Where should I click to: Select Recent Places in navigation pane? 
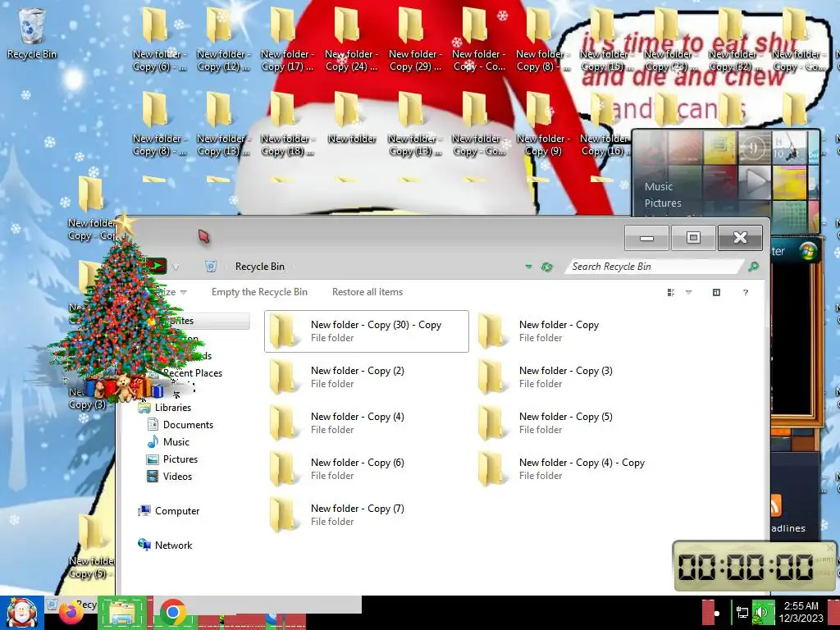point(192,373)
